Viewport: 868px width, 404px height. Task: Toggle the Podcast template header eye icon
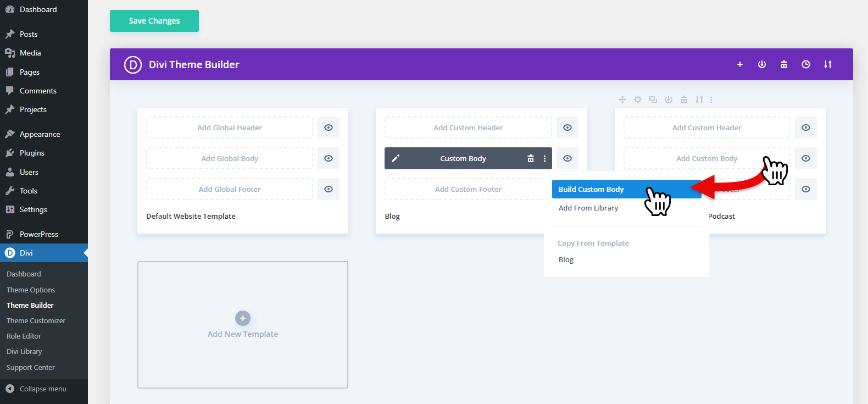click(x=806, y=128)
